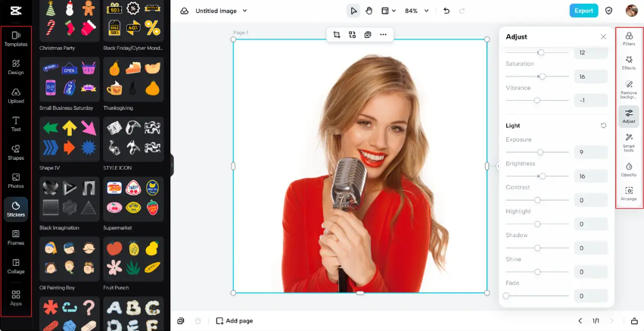Open the Fruit Punch sticker pack
The image size is (644, 331).
click(133, 260)
